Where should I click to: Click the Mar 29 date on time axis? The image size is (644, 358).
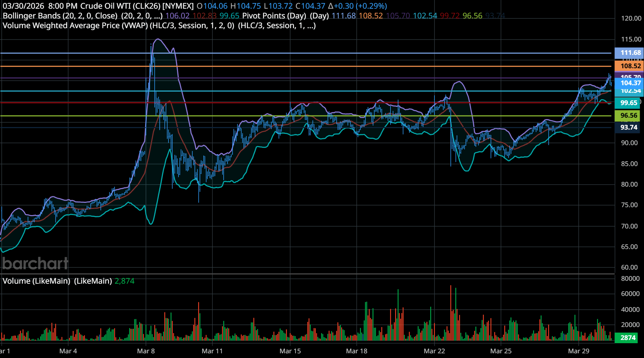coord(578,351)
